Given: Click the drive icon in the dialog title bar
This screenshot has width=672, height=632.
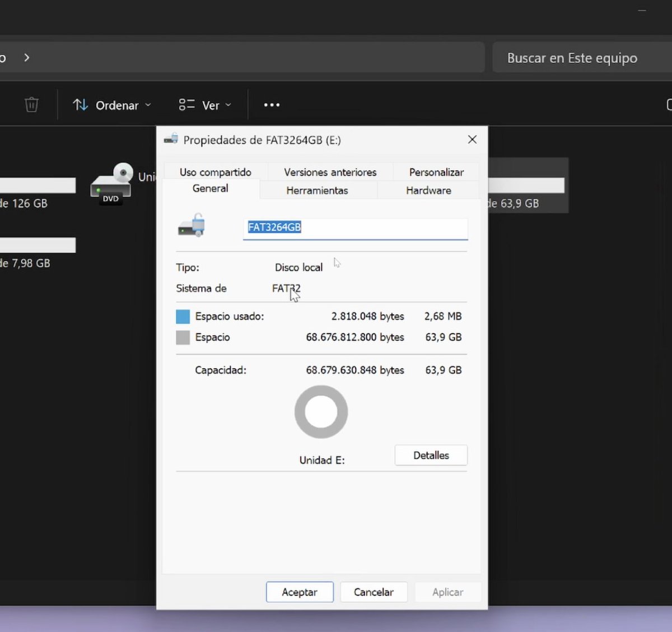Looking at the screenshot, I should click(x=171, y=139).
